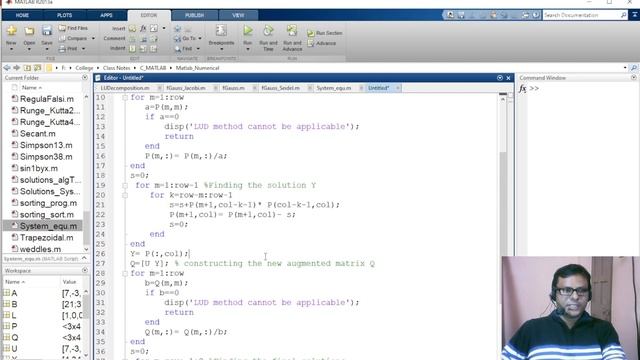Open the Go To dropdown arrow

point(200,38)
